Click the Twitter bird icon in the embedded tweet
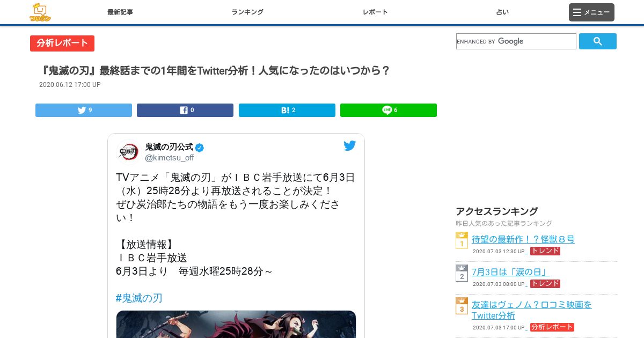This screenshot has width=644, height=338. point(350,145)
